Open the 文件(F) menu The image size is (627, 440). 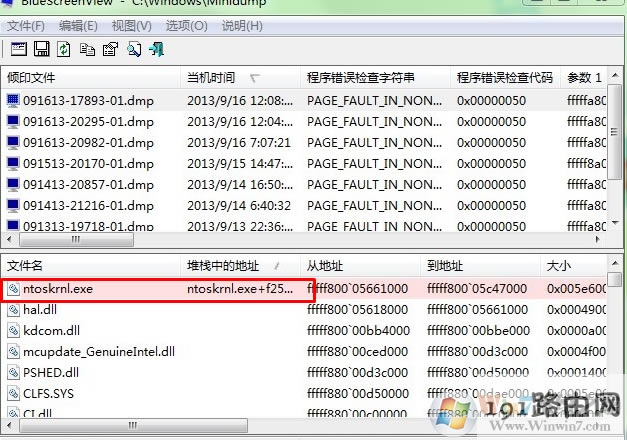click(26, 26)
